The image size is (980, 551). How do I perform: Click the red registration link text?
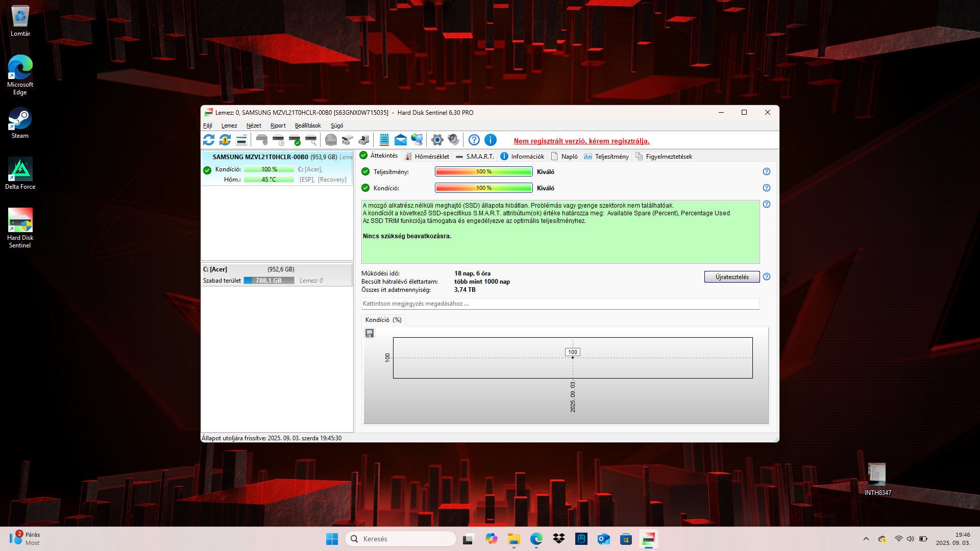(x=581, y=141)
